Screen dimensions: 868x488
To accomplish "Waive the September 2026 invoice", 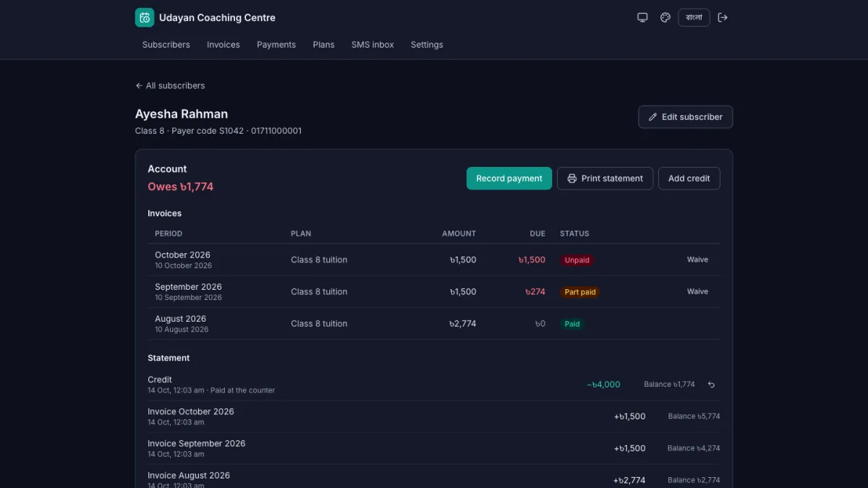I will coord(697,291).
